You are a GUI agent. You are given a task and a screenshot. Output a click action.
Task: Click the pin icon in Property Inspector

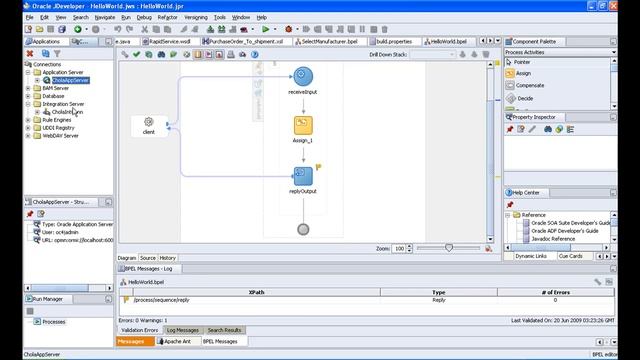pyautogui.click(x=510, y=129)
